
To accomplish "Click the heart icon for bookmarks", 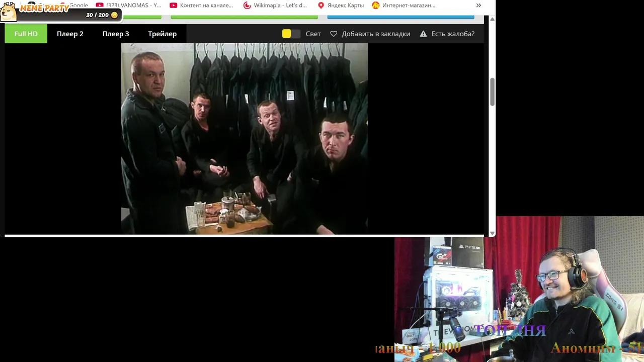I will point(334,34).
